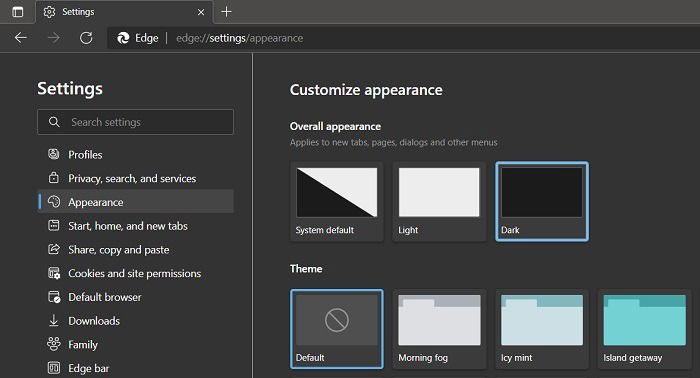The width and height of the screenshot is (700, 378).
Task: Select Light overall appearance
Action: pyautogui.click(x=439, y=202)
